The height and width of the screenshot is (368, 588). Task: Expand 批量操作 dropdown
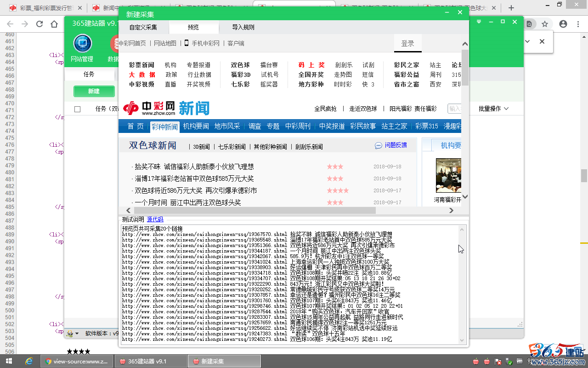(494, 109)
